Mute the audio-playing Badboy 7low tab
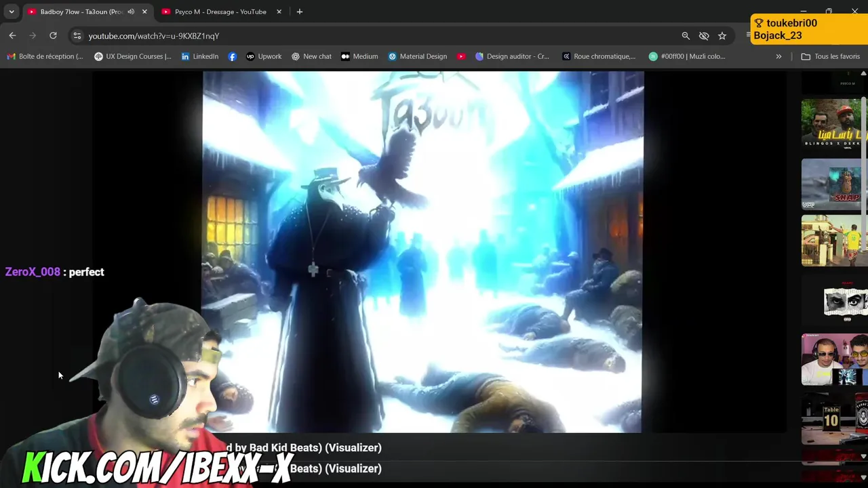 (x=131, y=12)
